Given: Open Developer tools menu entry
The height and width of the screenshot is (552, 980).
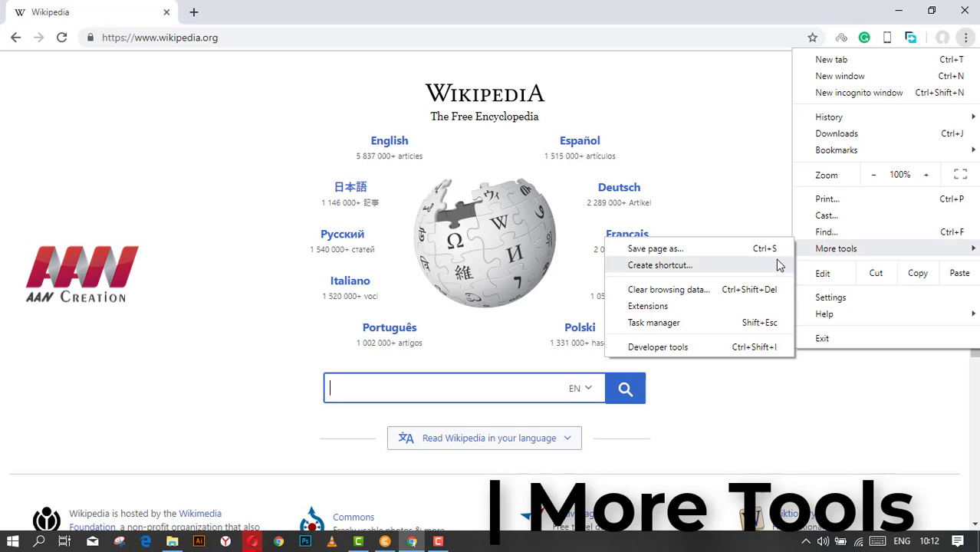Looking at the screenshot, I should pos(658,347).
